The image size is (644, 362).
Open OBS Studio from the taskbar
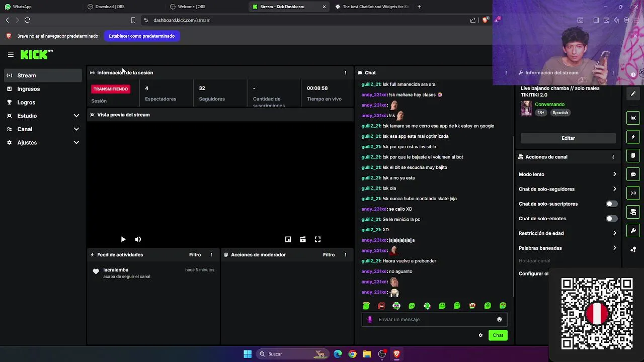pos(382,354)
